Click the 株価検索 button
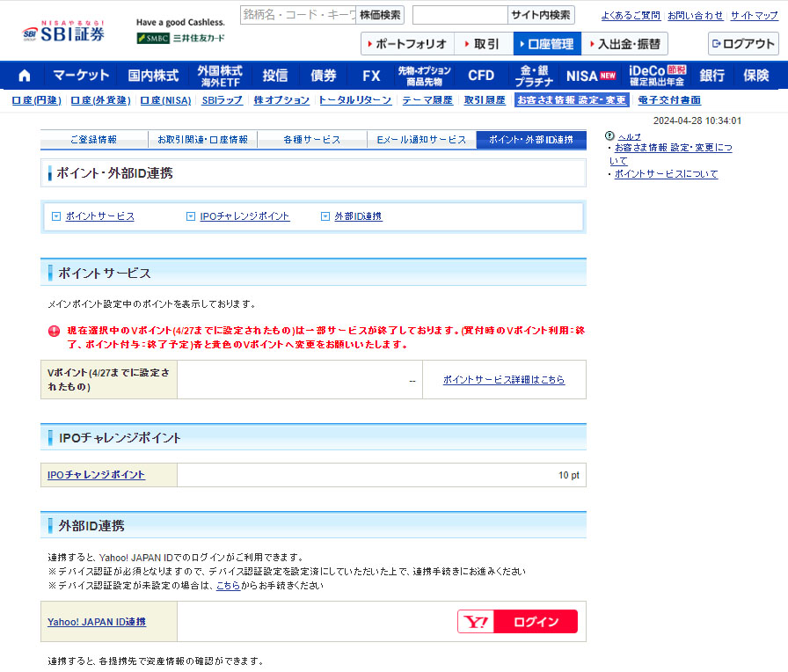 (x=380, y=15)
